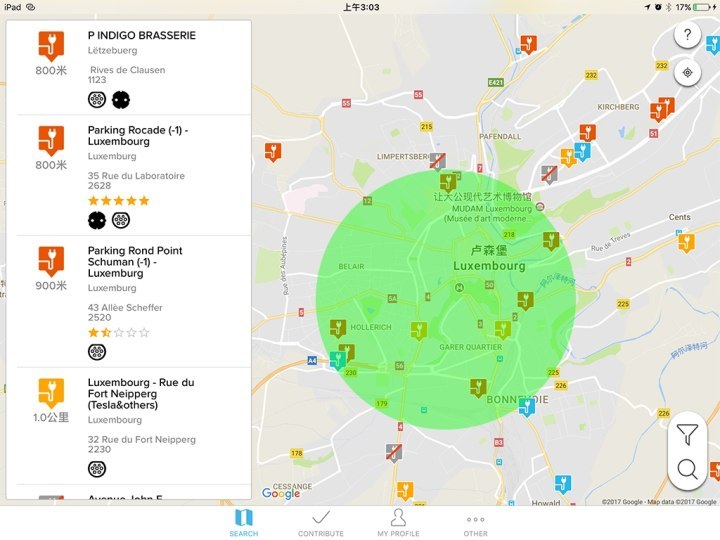This screenshot has height=540, width=720.
Task: Tap the Google logo on the map
Action: click(x=281, y=493)
